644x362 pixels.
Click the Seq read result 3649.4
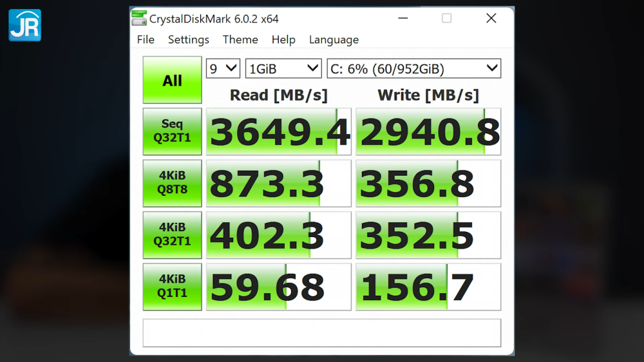tap(279, 131)
